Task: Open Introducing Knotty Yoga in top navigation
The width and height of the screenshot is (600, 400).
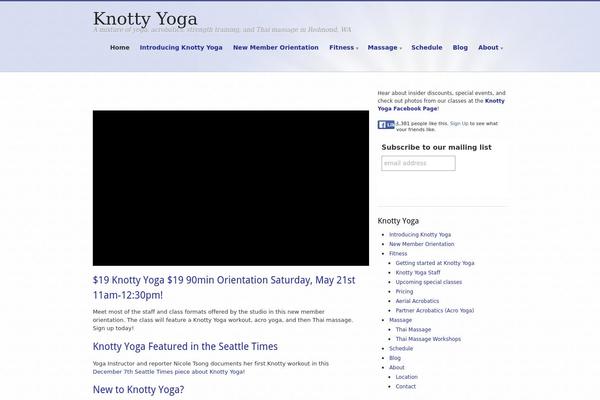Action: tap(181, 47)
